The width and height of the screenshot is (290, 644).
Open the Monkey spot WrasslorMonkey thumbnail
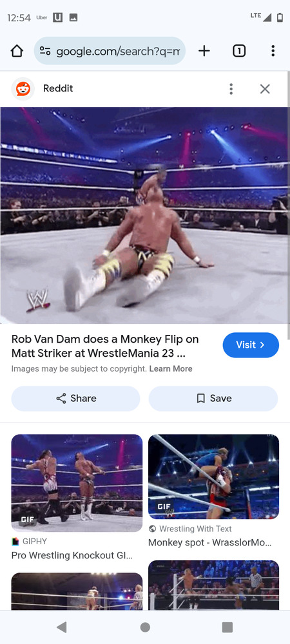coord(213,477)
